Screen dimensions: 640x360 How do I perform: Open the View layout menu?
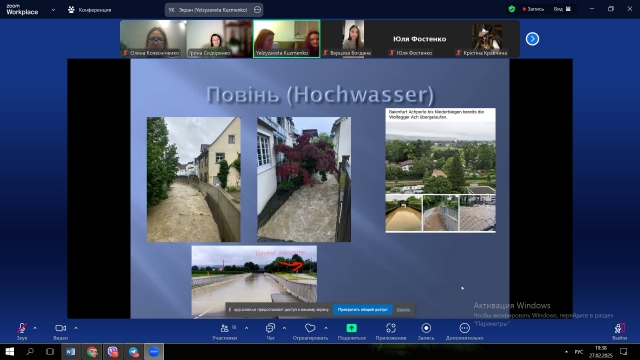point(562,9)
